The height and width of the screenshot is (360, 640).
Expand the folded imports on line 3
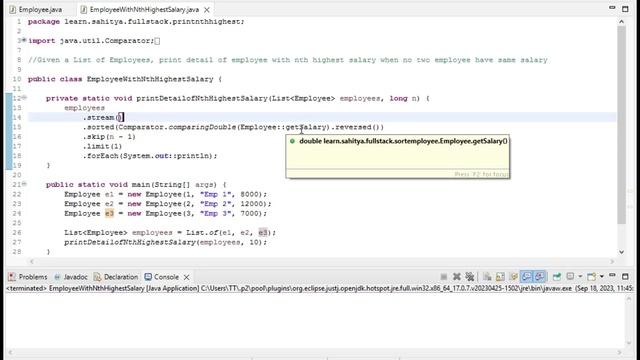click(x=24, y=40)
